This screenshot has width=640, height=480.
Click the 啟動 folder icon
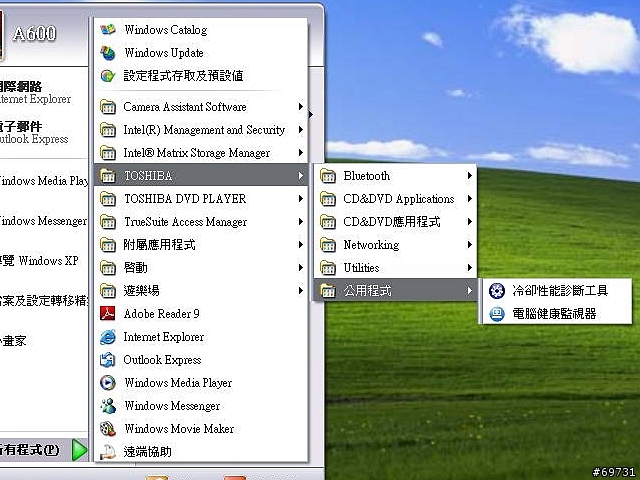[108, 268]
